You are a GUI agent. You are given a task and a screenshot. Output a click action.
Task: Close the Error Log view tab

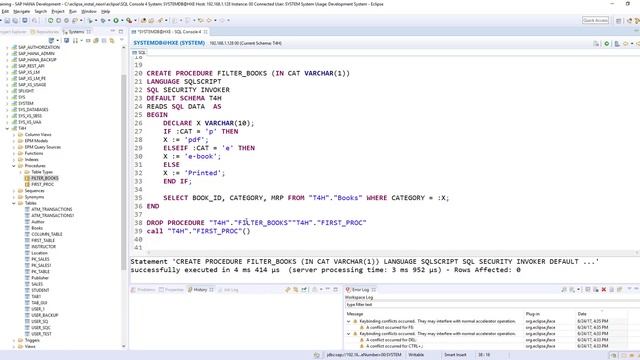(x=373, y=289)
